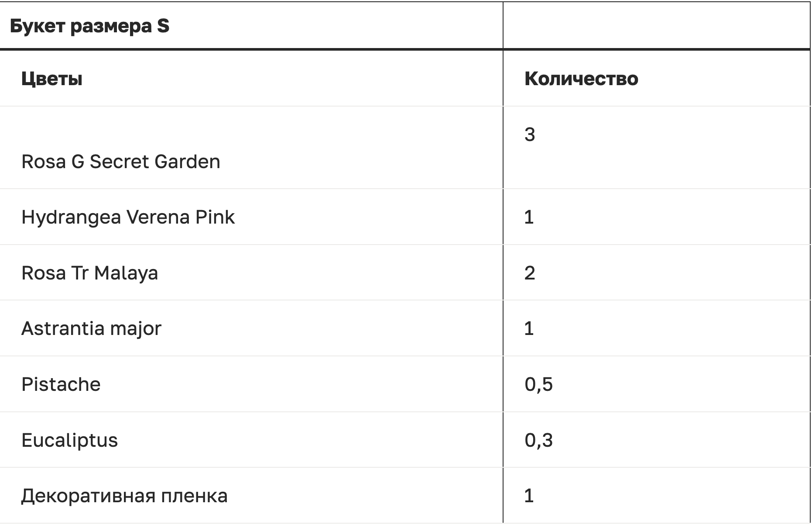Select the 'Pistache' cell
Screen dimensions: 812x528
[61, 384]
